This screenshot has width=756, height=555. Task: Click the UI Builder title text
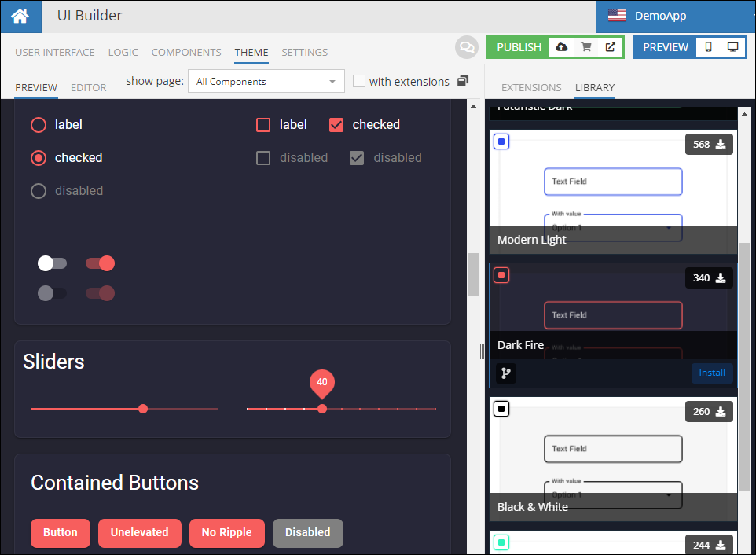(90, 16)
